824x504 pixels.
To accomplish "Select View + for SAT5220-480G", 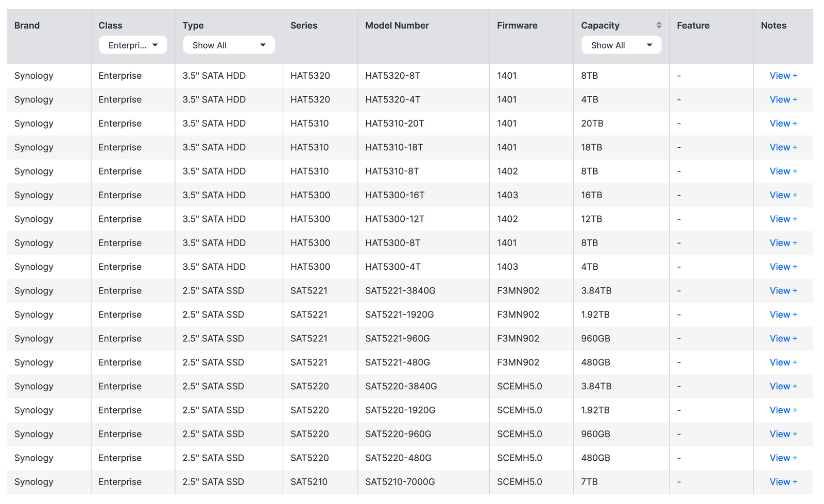I will coord(783,458).
